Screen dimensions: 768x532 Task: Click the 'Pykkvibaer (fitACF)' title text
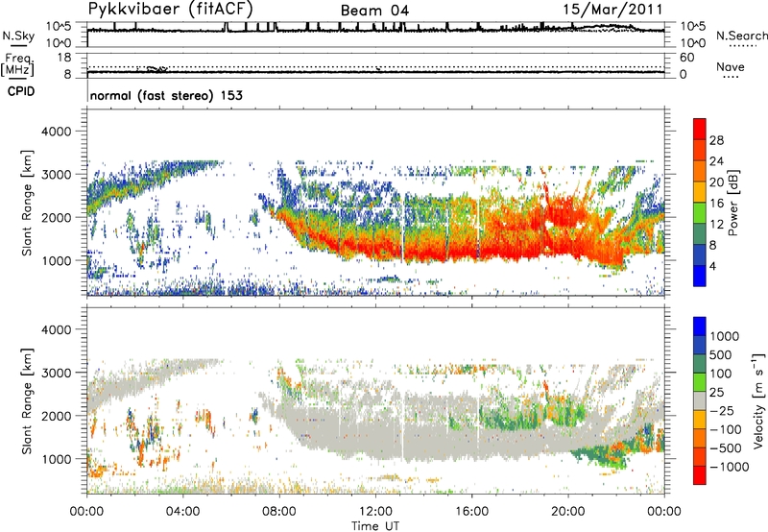170,9
